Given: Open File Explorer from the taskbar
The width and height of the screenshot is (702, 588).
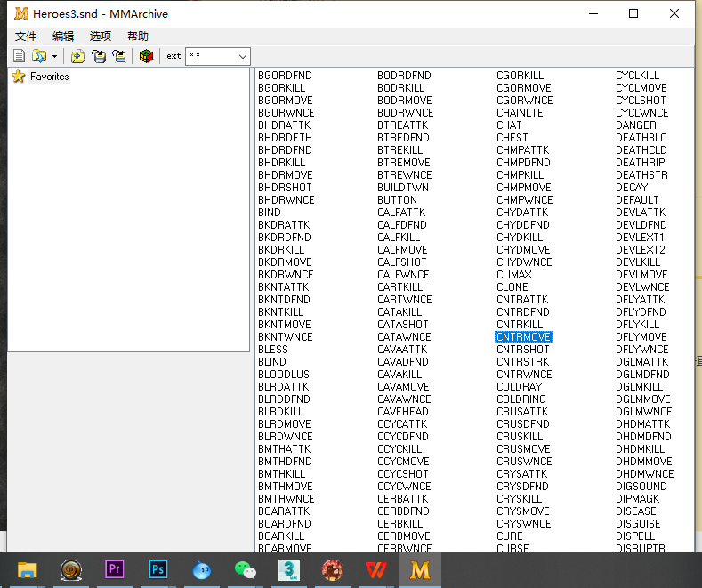Looking at the screenshot, I should click(x=27, y=570).
